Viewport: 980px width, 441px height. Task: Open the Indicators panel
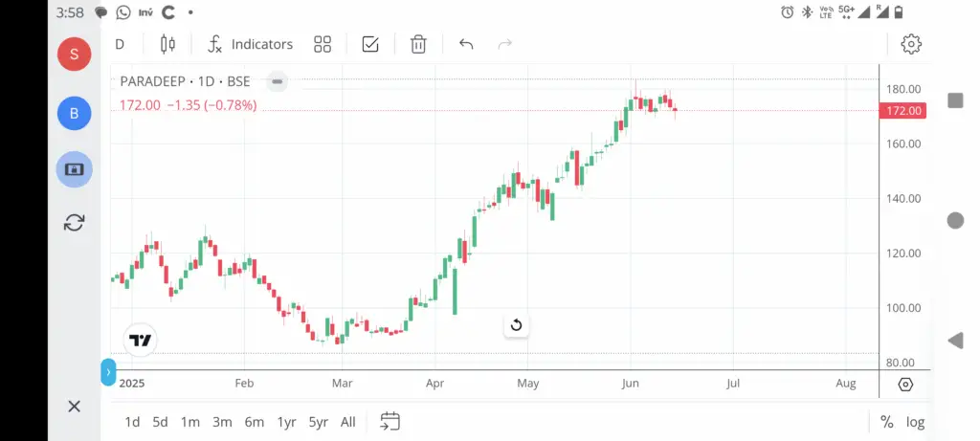250,44
